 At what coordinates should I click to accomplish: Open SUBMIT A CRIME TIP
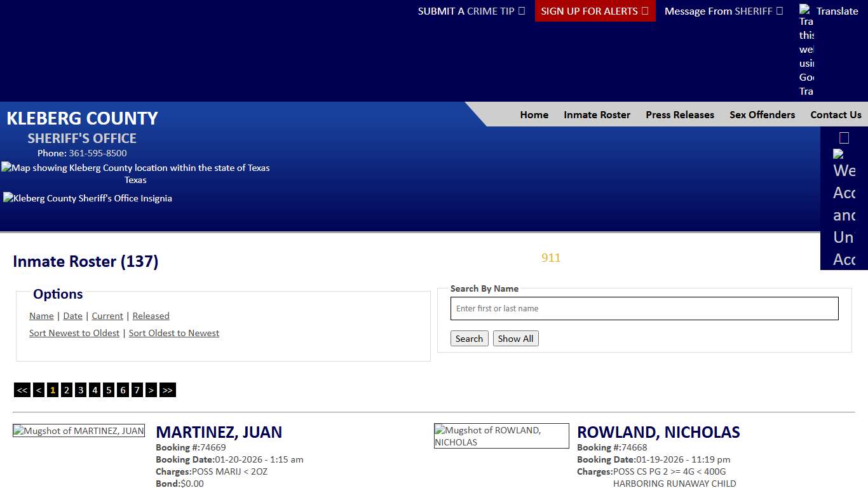[x=471, y=11]
